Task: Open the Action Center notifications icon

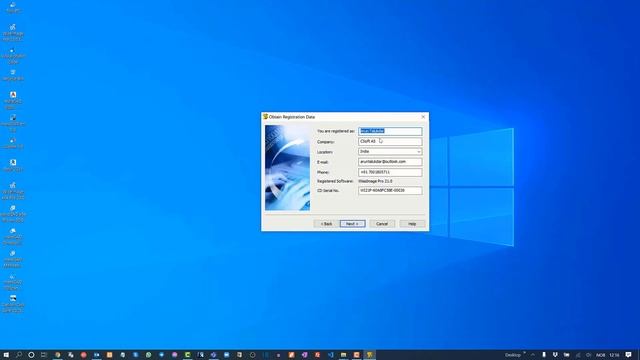Action: click(x=628, y=355)
